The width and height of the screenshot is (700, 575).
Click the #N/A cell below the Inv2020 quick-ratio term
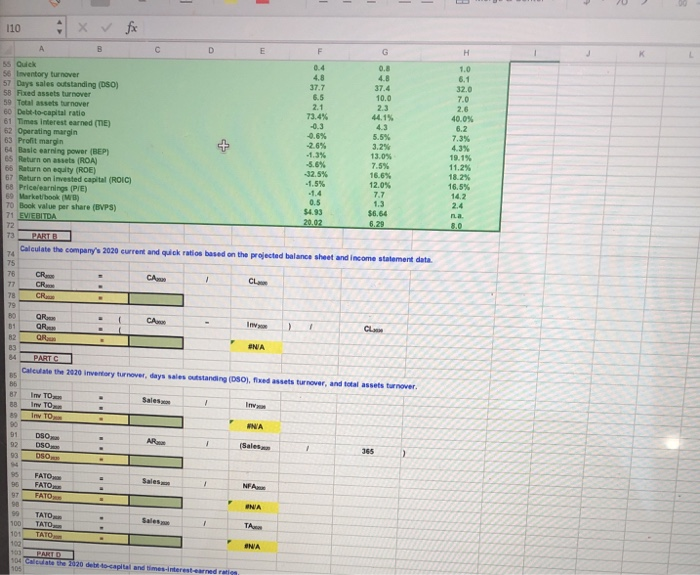(x=256, y=347)
